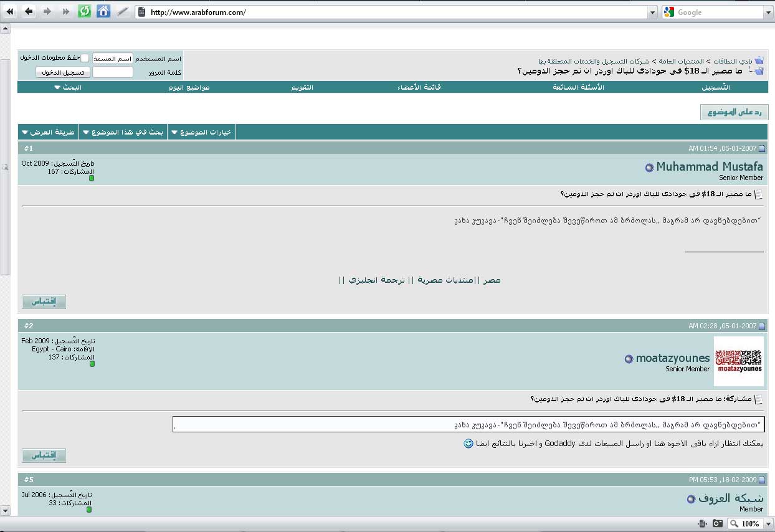Click the Google search input field
This screenshot has width=775, height=532.
(x=719, y=12)
